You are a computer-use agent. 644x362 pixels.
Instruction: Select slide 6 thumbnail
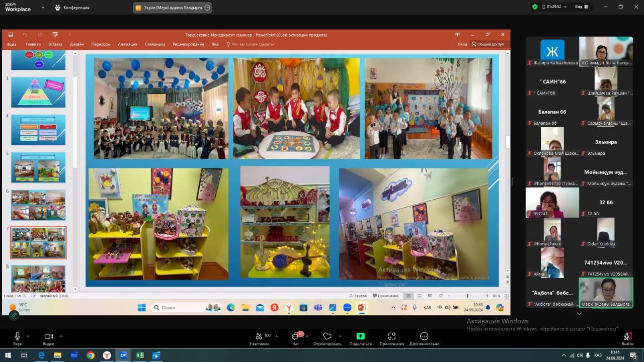click(38, 205)
